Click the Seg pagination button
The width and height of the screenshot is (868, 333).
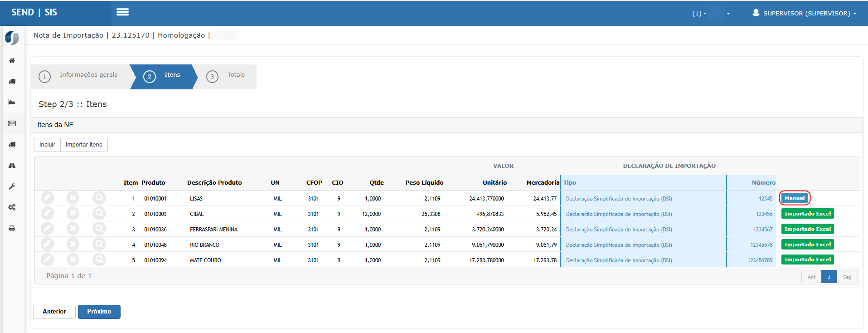[847, 277]
